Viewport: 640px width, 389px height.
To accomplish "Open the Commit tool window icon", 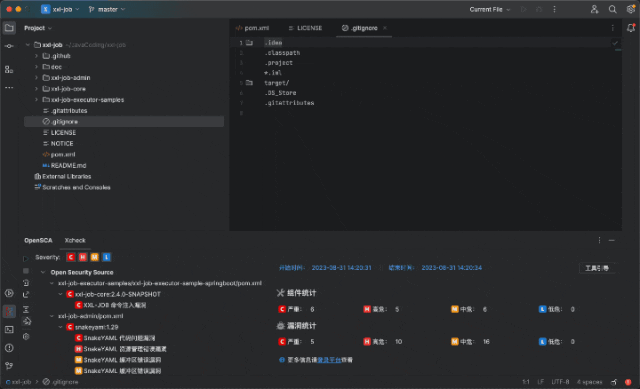I will tap(9, 46).
